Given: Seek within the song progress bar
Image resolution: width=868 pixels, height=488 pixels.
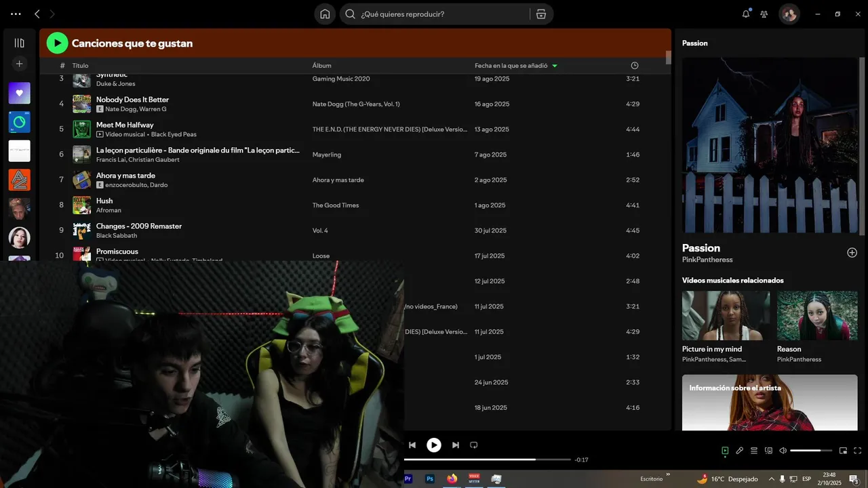Looking at the screenshot, I should tap(488, 460).
